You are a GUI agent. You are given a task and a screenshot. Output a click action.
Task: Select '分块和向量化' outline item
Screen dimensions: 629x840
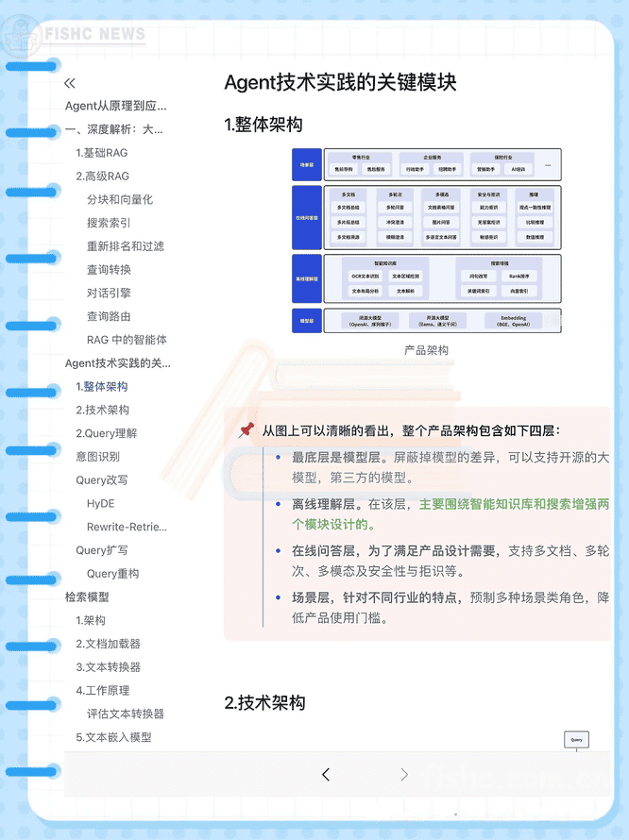click(119, 199)
